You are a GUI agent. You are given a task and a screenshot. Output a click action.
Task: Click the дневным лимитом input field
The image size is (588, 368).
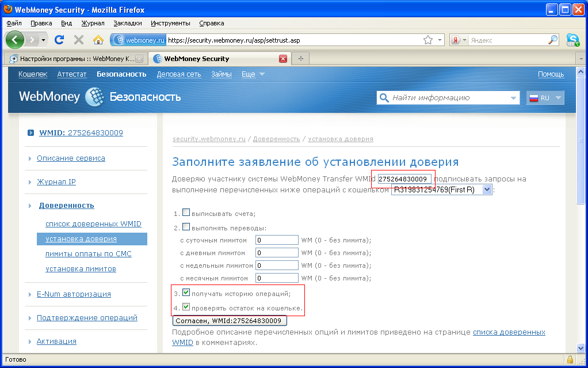[277, 253]
